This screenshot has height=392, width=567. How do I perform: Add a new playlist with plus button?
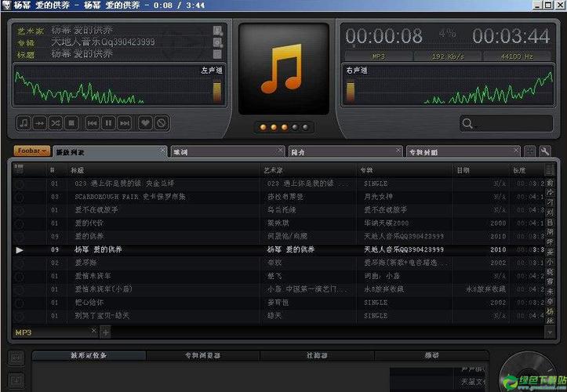106,332
